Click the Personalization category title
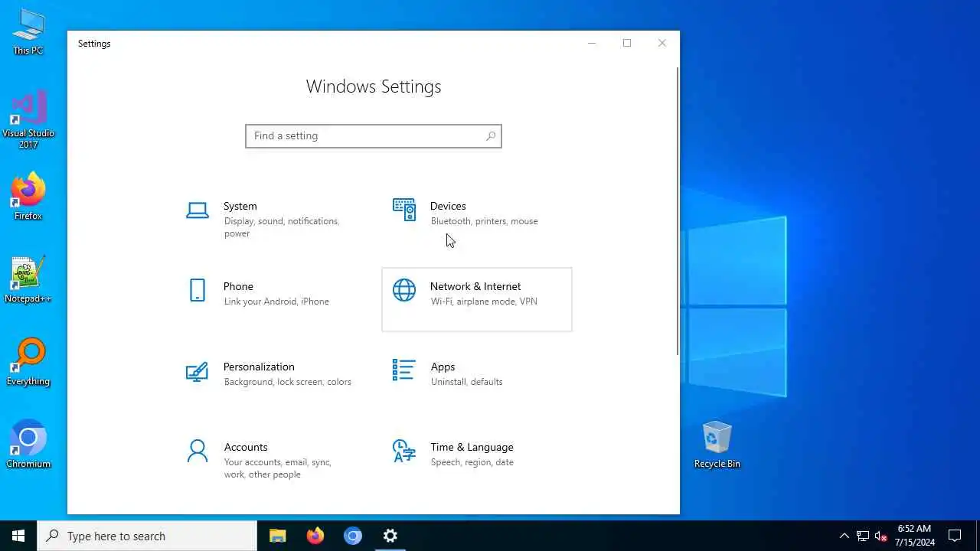 (x=259, y=367)
